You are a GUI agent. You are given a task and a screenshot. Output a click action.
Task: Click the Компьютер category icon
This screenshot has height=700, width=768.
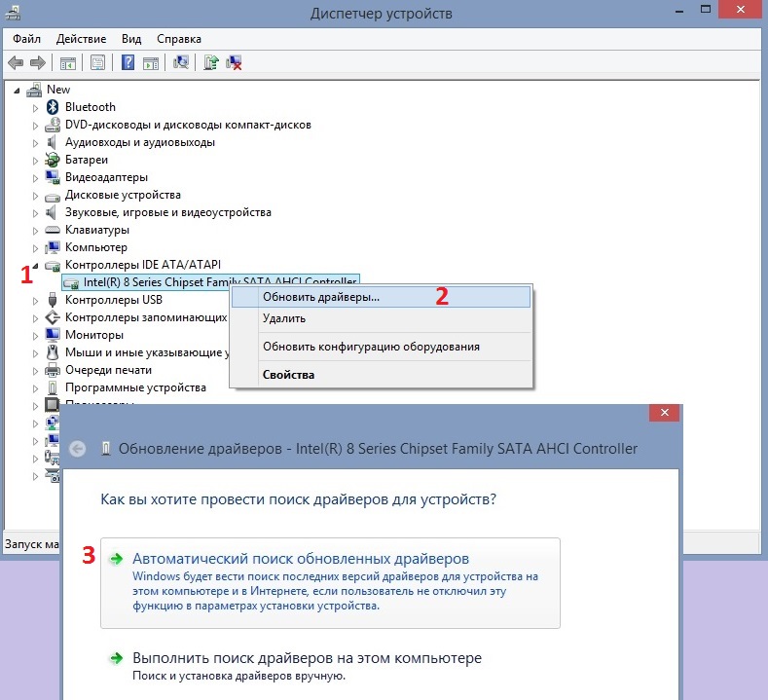coord(53,247)
